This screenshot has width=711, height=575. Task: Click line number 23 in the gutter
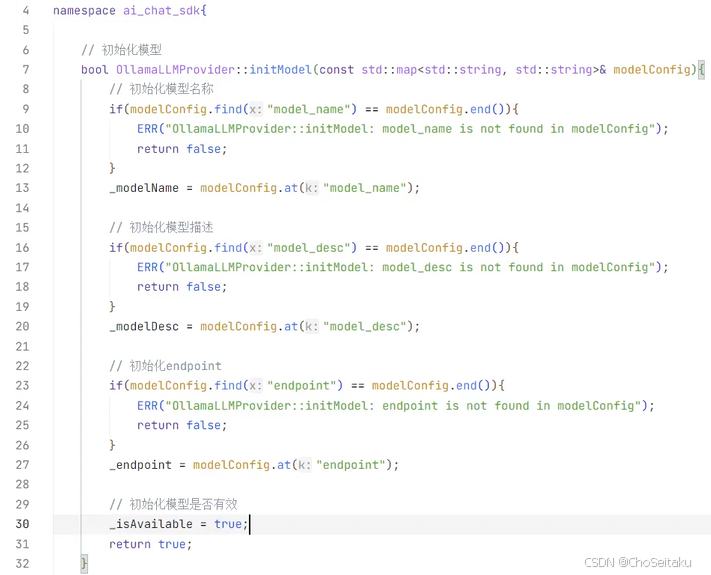(22, 385)
